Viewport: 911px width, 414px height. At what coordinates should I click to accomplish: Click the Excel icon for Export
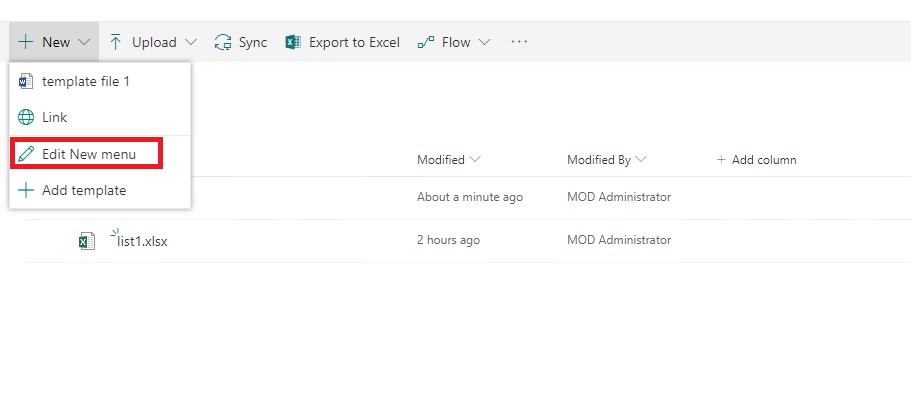tap(293, 42)
